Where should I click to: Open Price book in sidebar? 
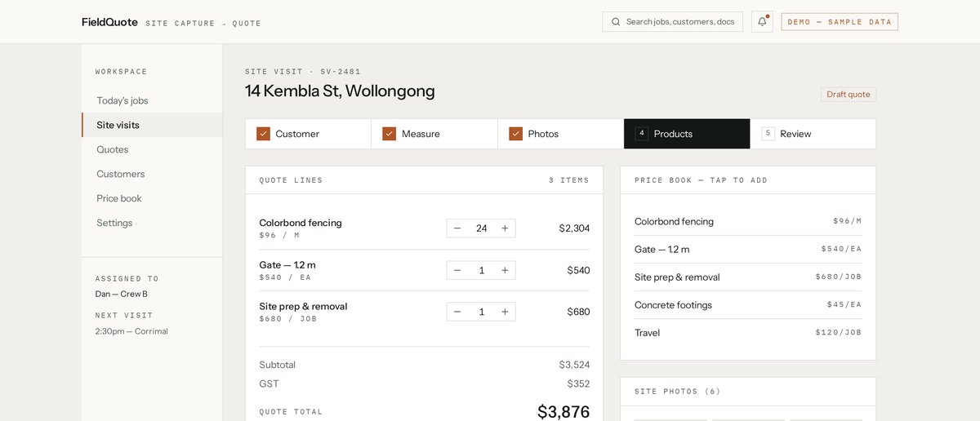click(x=152, y=198)
